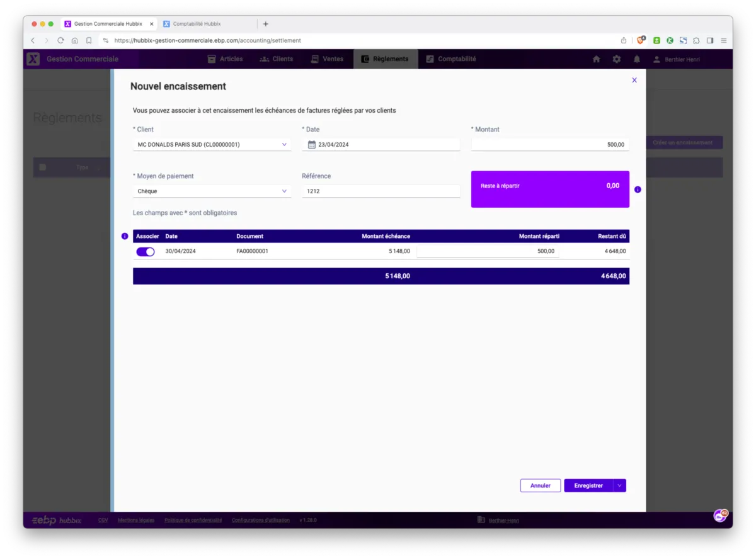Click the Date field 23/04/2024
This screenshot has width=756, height=559.
click(381, 145)
